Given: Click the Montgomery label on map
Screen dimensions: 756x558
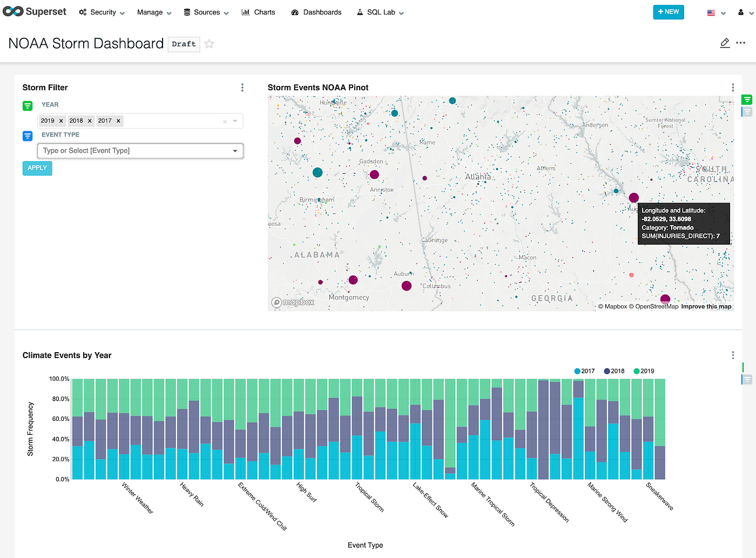Looking at the screenshot, I should click(x=349, y=297).
